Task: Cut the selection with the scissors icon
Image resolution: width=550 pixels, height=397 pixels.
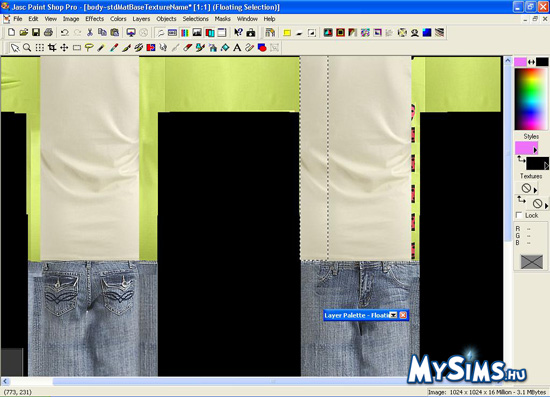Action: (x=90, y=33)
